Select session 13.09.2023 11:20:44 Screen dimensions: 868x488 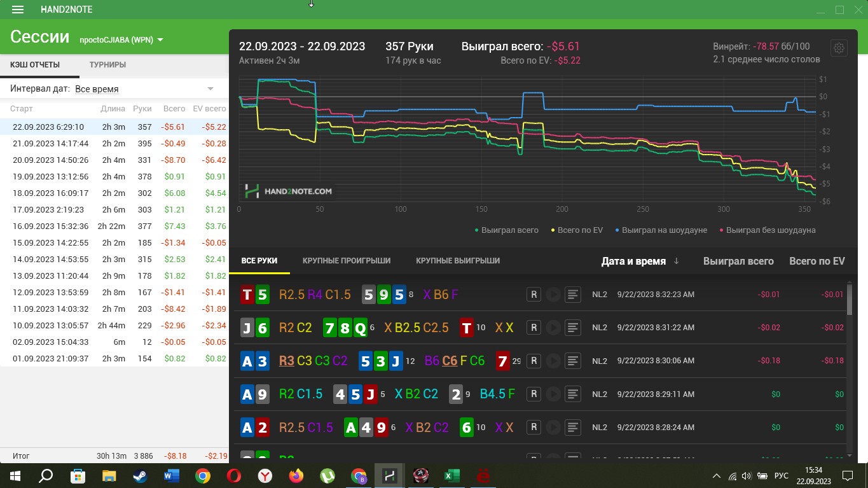pyautogui.click(x=114, y=275)
